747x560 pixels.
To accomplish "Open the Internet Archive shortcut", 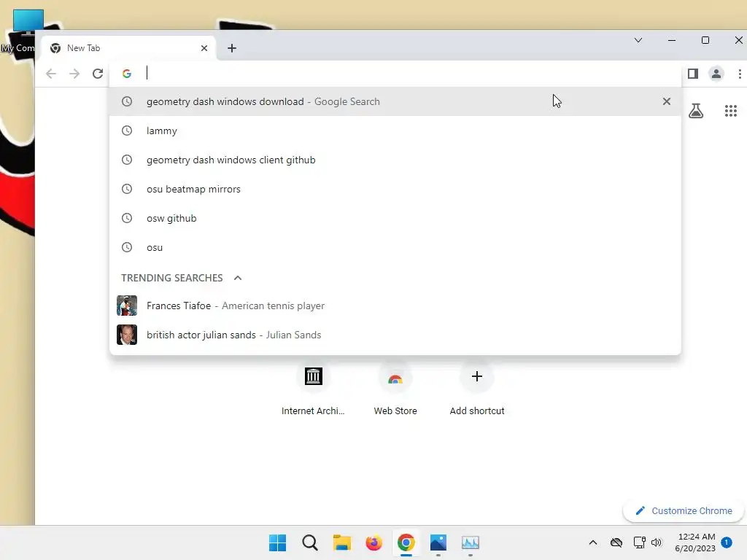I will pyautogui.click(x=313, y=388).
